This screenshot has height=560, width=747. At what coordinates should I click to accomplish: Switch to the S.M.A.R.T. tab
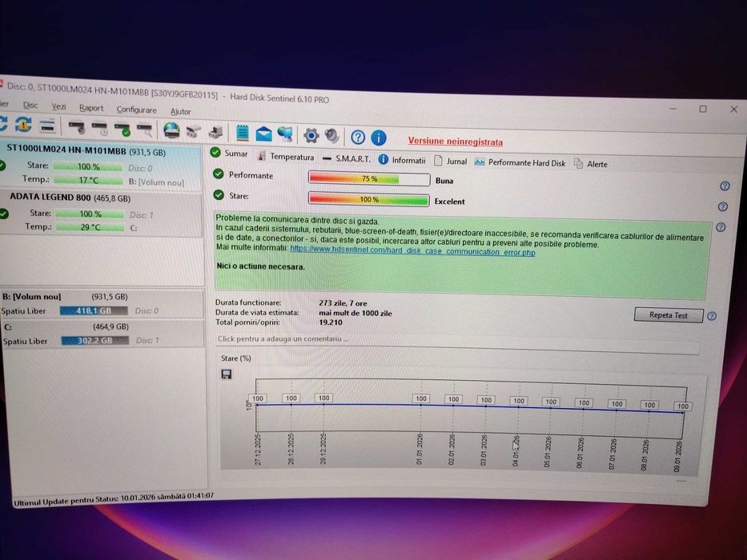tap(347, 158)
